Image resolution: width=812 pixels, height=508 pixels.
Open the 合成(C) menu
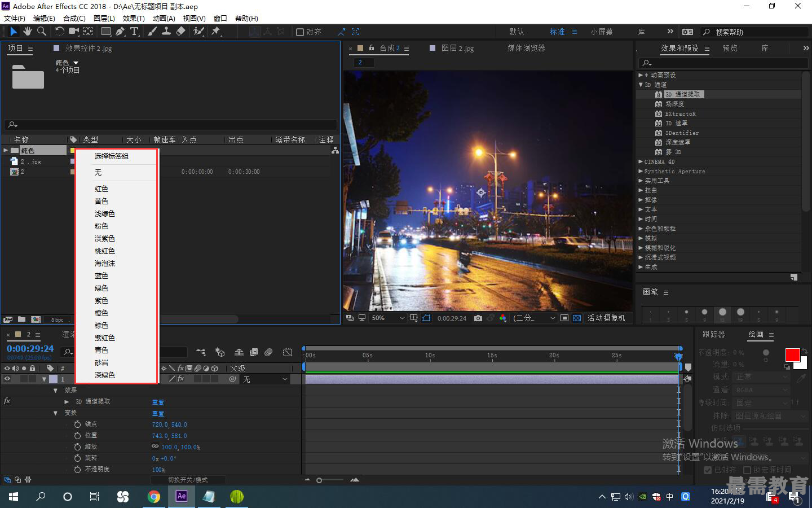coord(74,19)
